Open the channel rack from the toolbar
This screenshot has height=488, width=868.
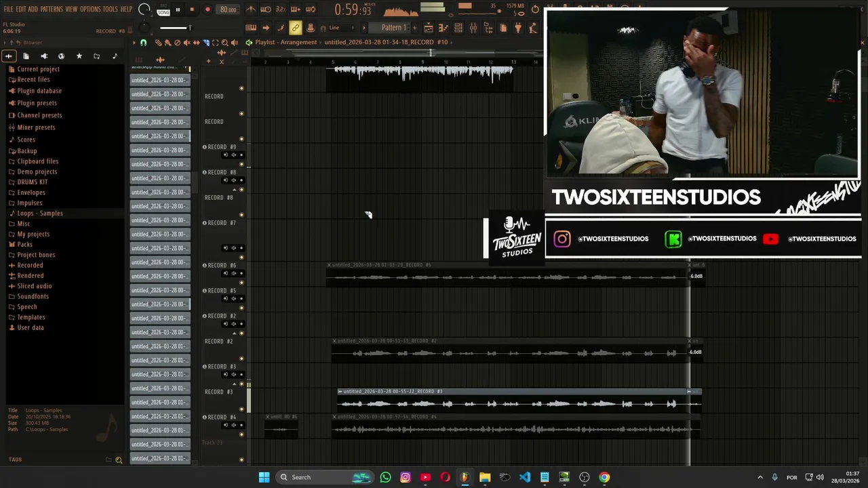458,28
